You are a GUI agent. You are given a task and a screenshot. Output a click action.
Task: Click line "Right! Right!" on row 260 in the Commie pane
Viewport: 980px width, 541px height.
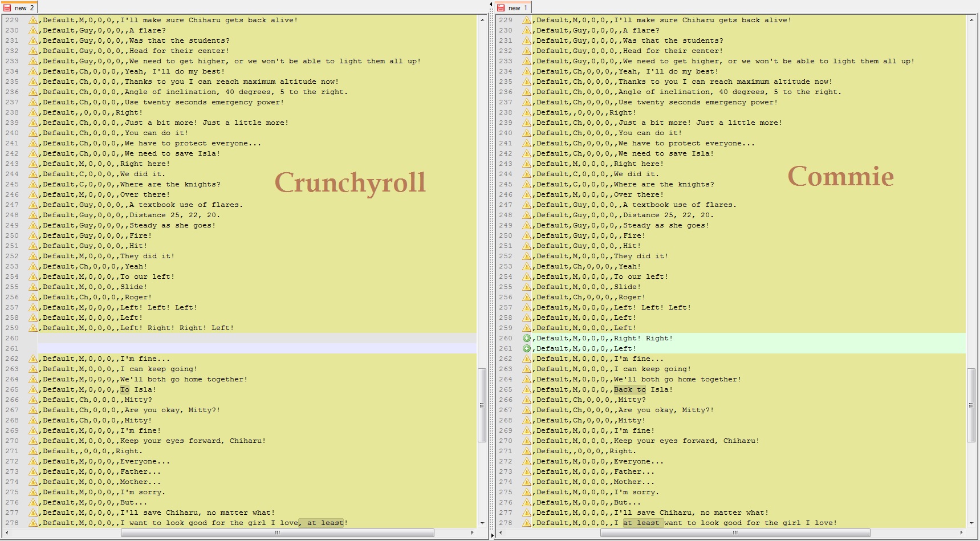point(643,338)
